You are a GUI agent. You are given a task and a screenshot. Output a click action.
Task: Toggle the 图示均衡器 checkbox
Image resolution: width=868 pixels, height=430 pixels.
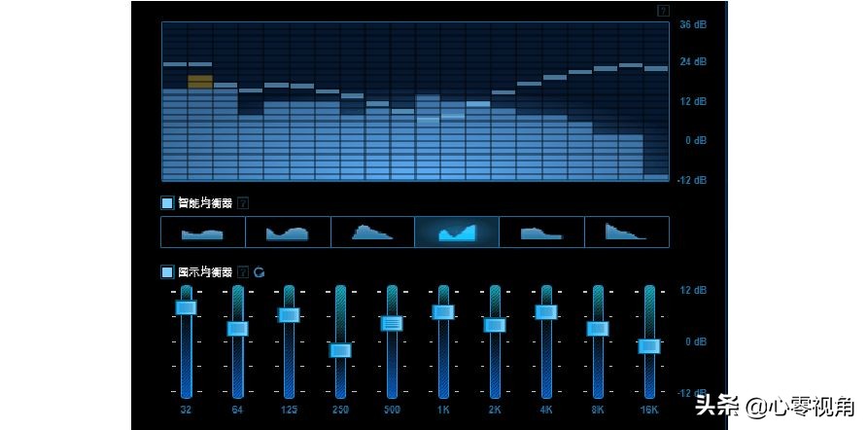click(x=167, y=272)
